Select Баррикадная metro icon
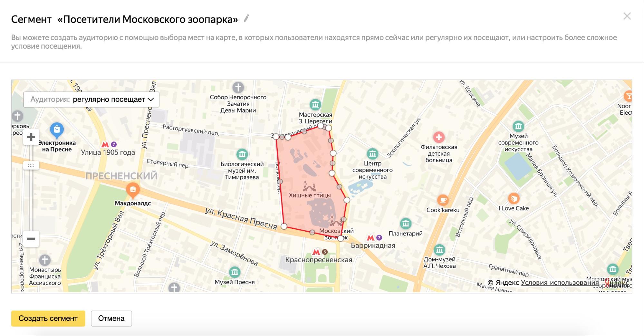Screen dimensions: 644x336 pos(371,238)
